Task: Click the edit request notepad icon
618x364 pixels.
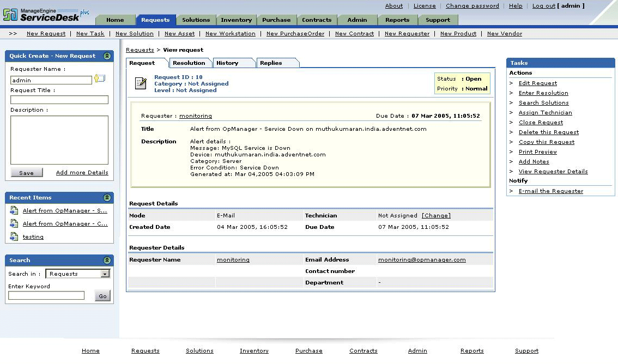Action: 140,83
